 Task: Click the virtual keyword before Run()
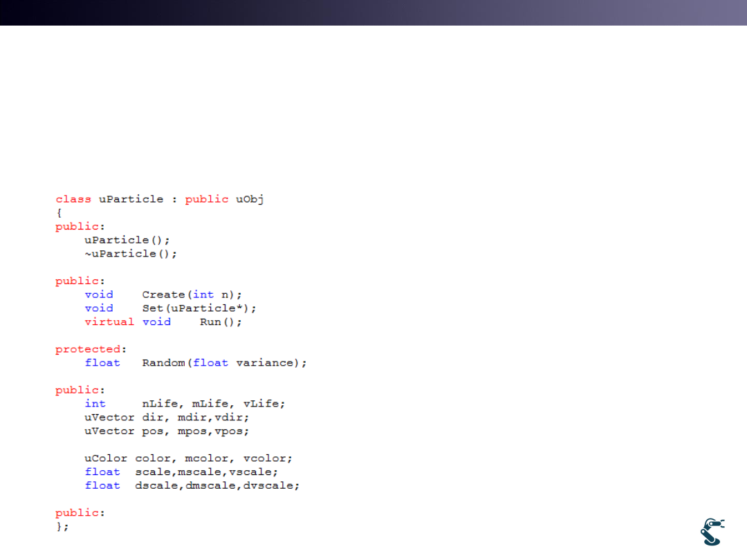109,322
